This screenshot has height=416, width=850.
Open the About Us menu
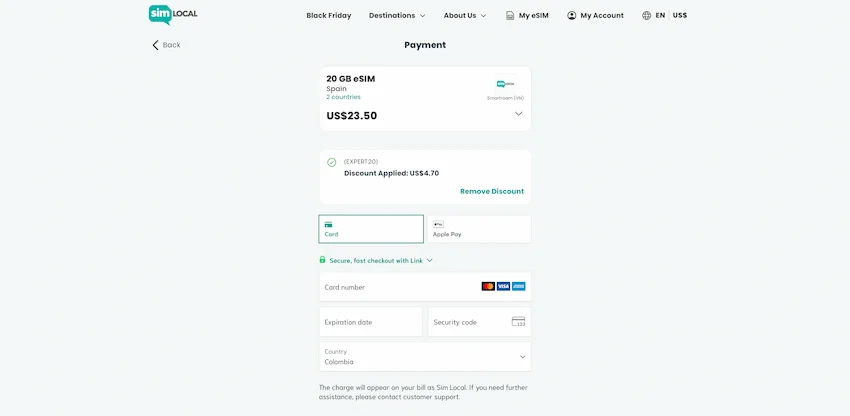point(465,16)
